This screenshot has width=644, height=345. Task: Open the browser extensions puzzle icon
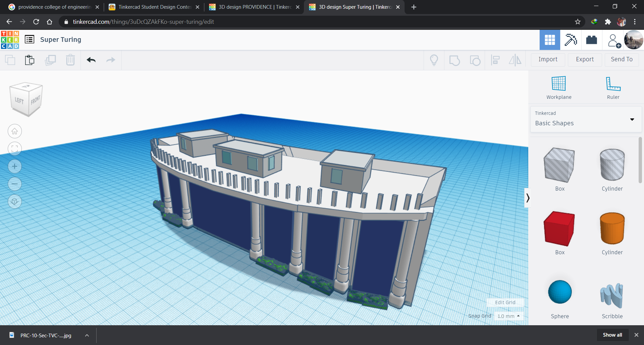tap(608, 22)
